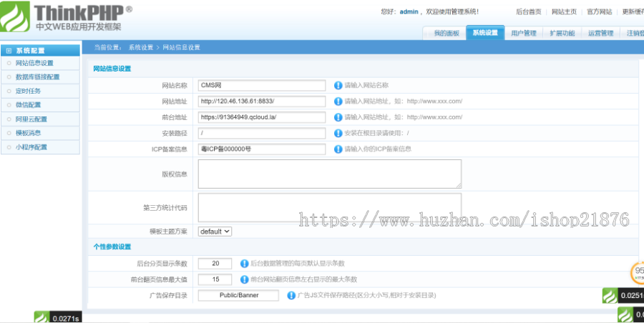Click the ThinkPHP green logo icon
644x323 pixels.
click(14, 16)
